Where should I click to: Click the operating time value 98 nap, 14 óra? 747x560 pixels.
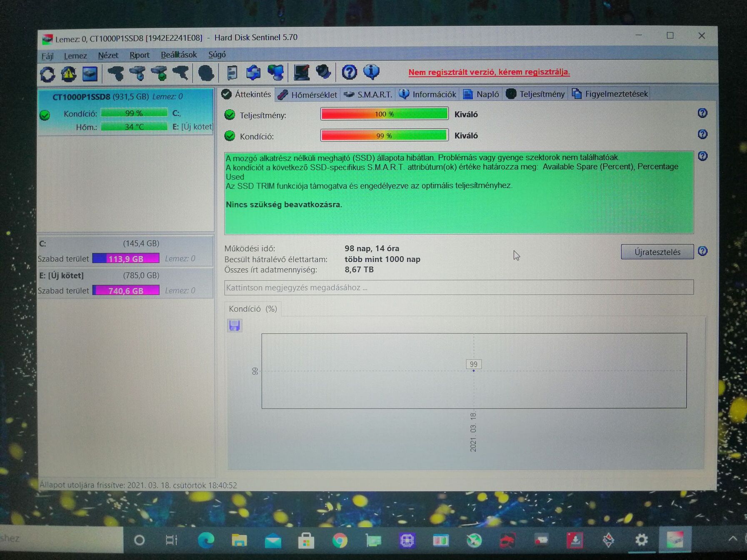[372, 249]
